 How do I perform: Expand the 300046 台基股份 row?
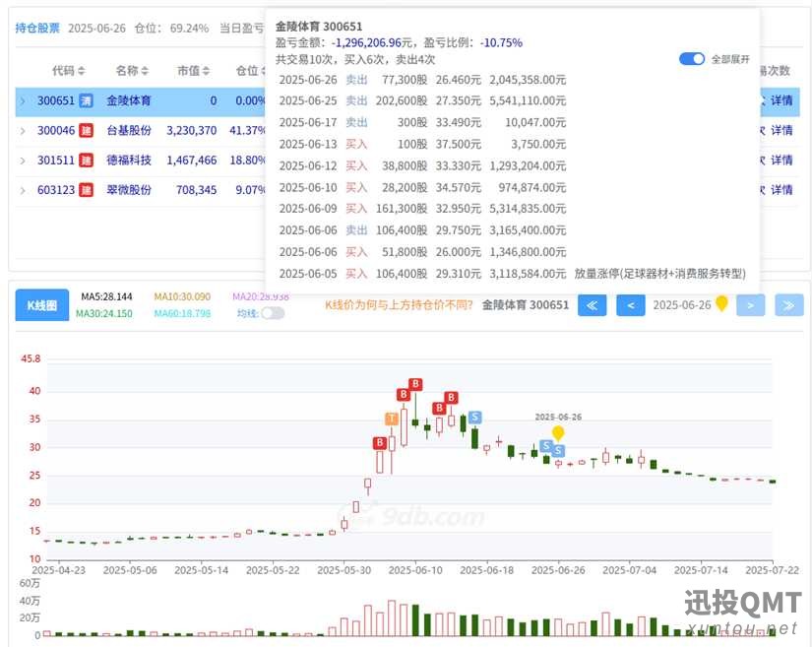23,131
